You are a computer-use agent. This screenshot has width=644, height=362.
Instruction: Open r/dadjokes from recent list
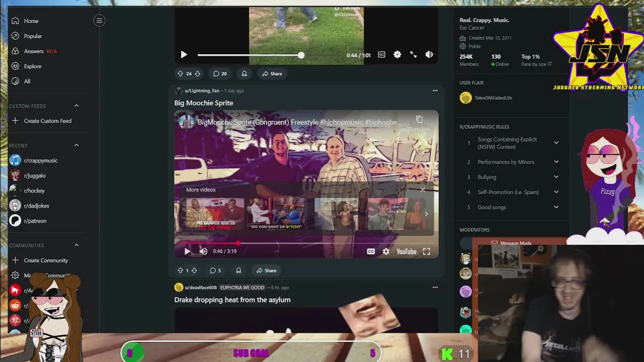[36, 206]
